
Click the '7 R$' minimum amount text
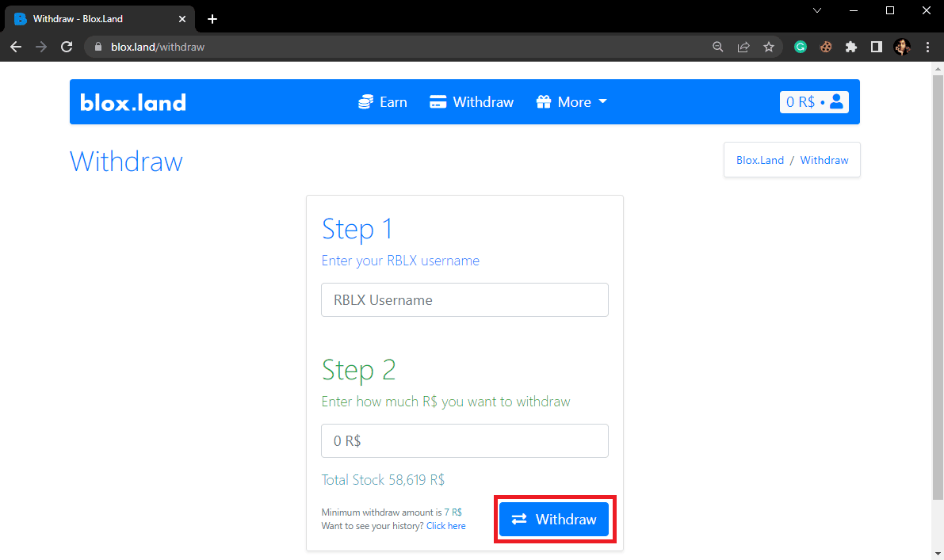coord(453,512)
